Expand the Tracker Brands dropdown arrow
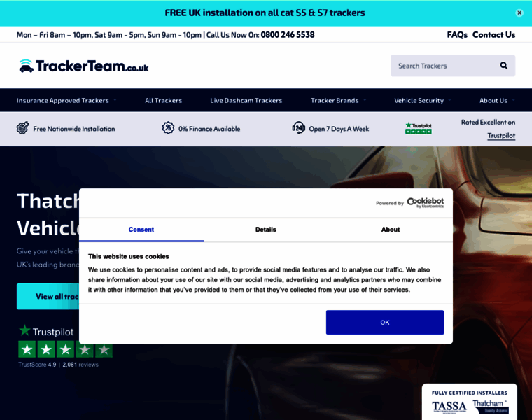532x420 pixels. point(365,100)
